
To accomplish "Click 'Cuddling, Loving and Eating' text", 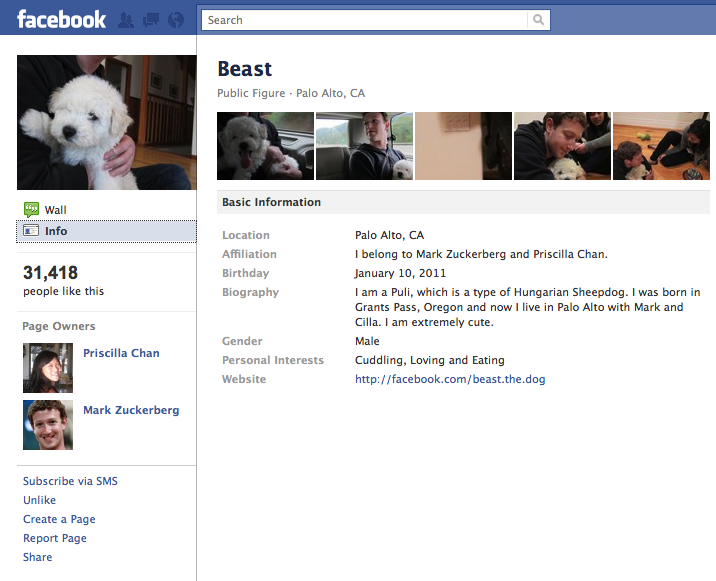I will tap(430, 360).
